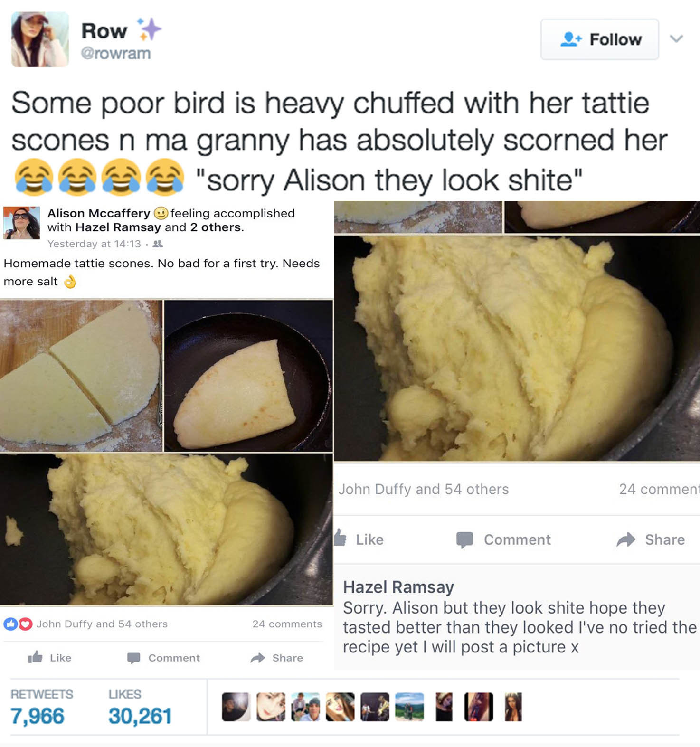Click Share arrow in right enlarged post
The image size is (700, 747).
pyautogui.click(x=626, y=539)
